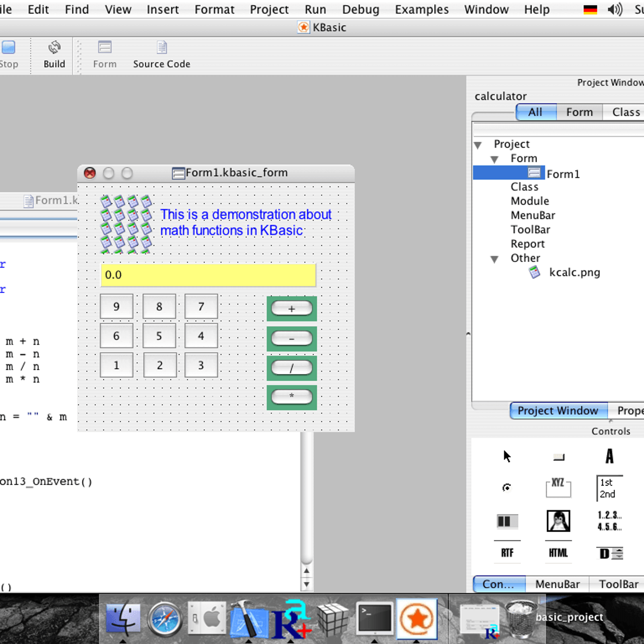Open Finder from the Dock

(123, 619)
